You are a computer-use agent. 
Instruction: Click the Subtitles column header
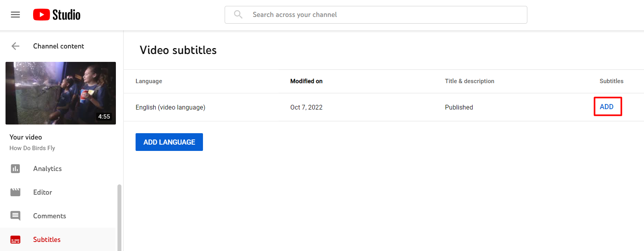click(x=611, y=81)
